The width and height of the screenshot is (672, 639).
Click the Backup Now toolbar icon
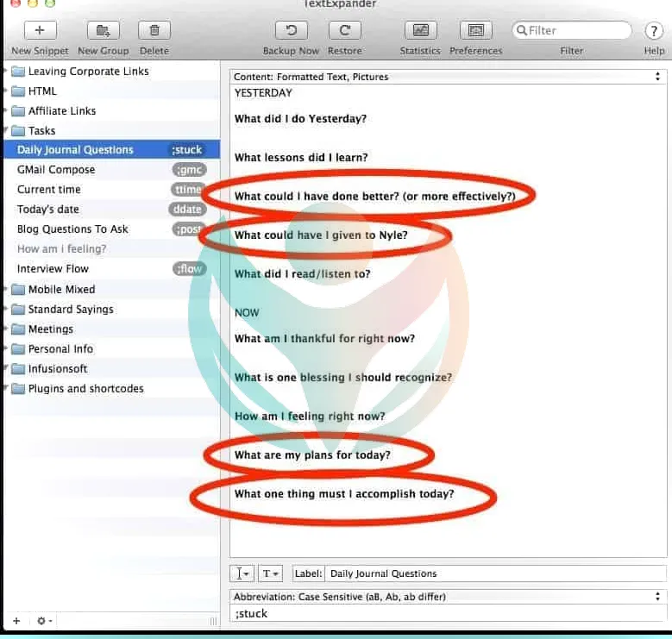291,30
